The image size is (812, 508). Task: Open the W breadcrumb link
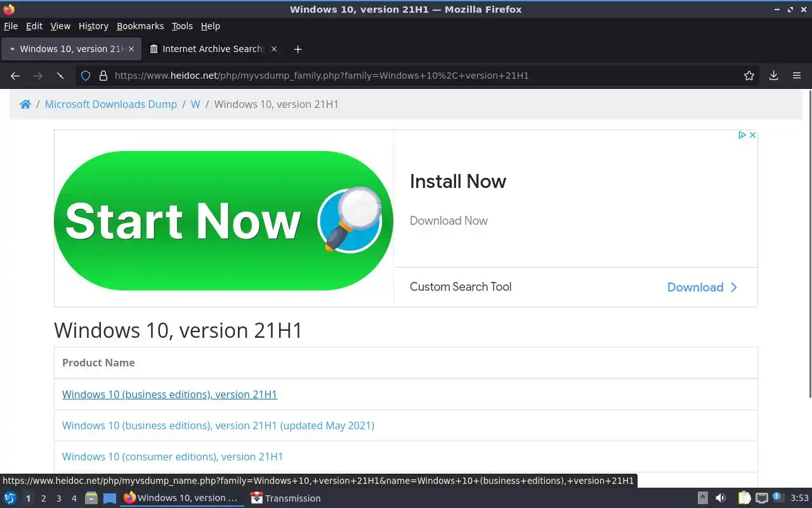pyautogui.click(x=195, y=104)
